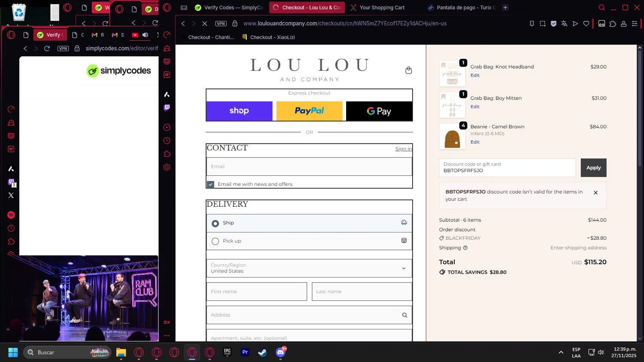Viewport: 644px width, 362px height.
Task: Open Spotify icon in the left sidebar
Action: (11, 215)
